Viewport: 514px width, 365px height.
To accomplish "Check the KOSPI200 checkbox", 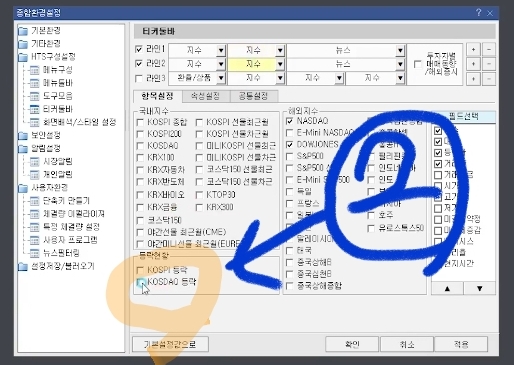I will 140,134.
